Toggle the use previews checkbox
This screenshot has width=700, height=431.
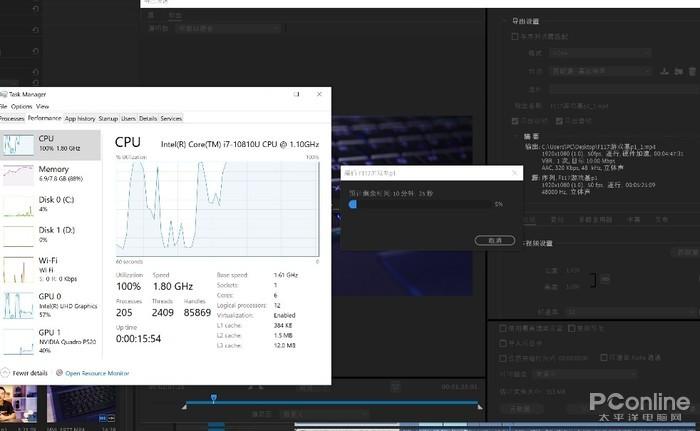coord(572,328)
